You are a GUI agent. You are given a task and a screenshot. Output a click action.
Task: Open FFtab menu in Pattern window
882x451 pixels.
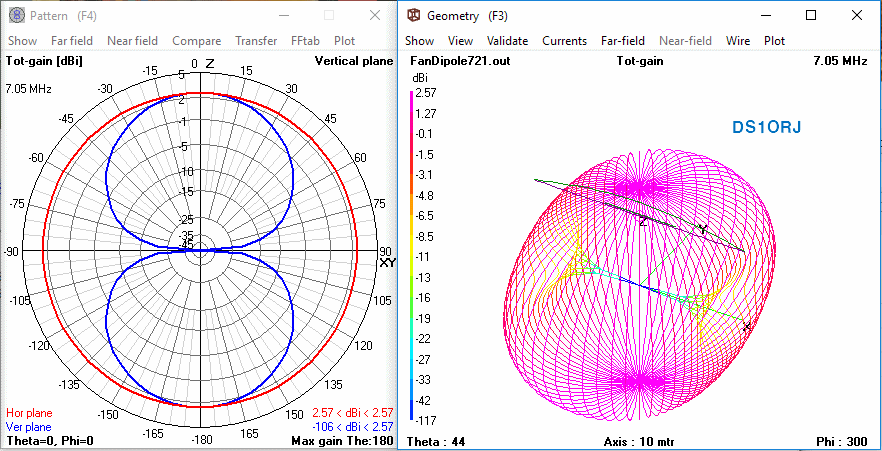coord(305,40)
